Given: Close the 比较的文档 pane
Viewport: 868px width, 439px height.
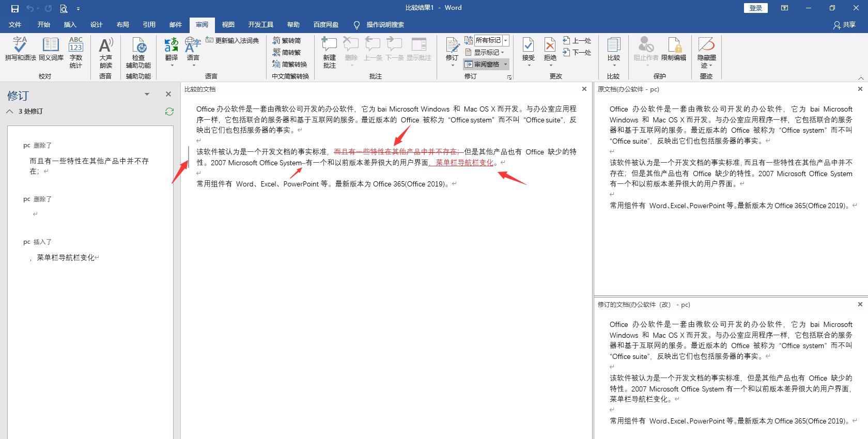Looking at the screenshot, I should 584,89.
